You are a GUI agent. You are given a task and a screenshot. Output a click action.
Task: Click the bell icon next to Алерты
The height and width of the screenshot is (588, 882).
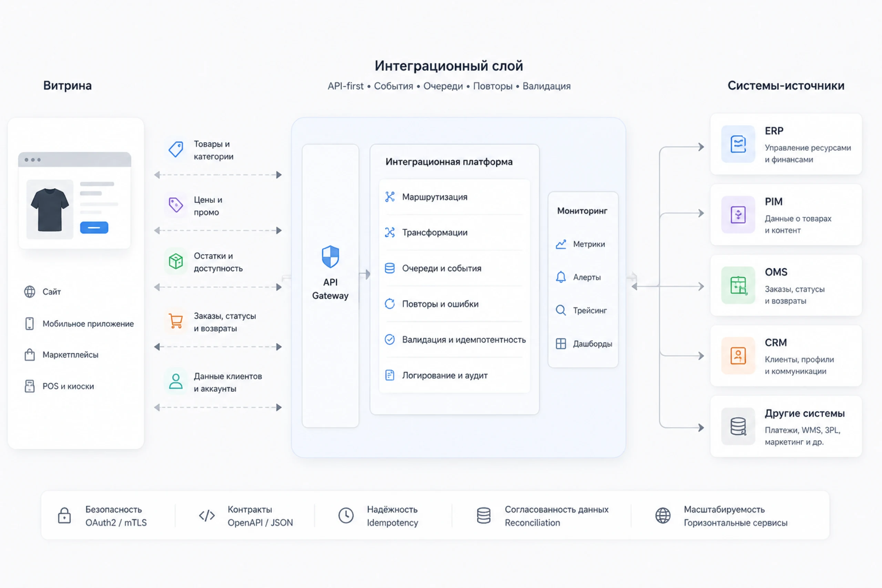tap(561, 277)
